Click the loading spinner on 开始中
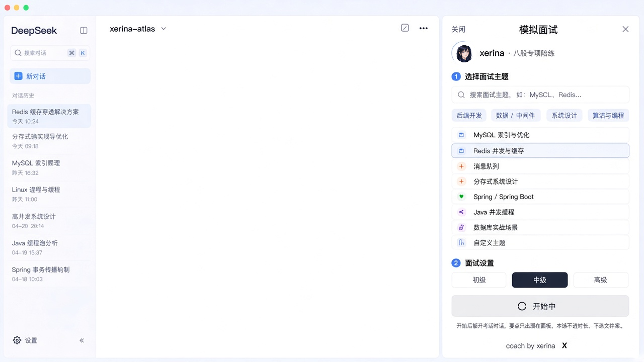The width and height of the screenshot is (644, 362). coord(522,306)
